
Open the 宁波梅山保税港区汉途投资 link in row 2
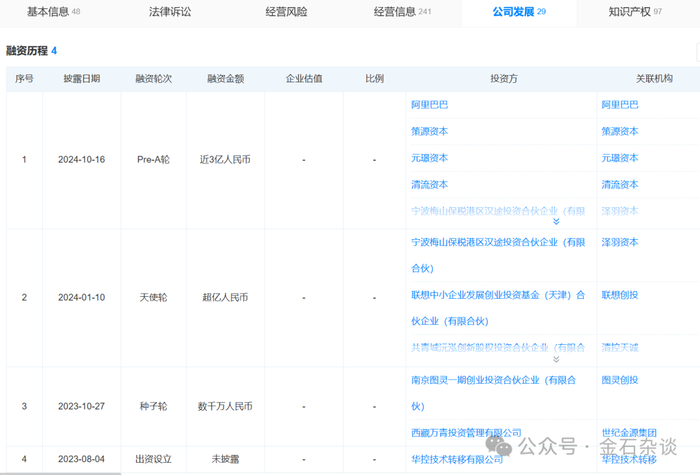pyautogui.click(x=498, y=255)
